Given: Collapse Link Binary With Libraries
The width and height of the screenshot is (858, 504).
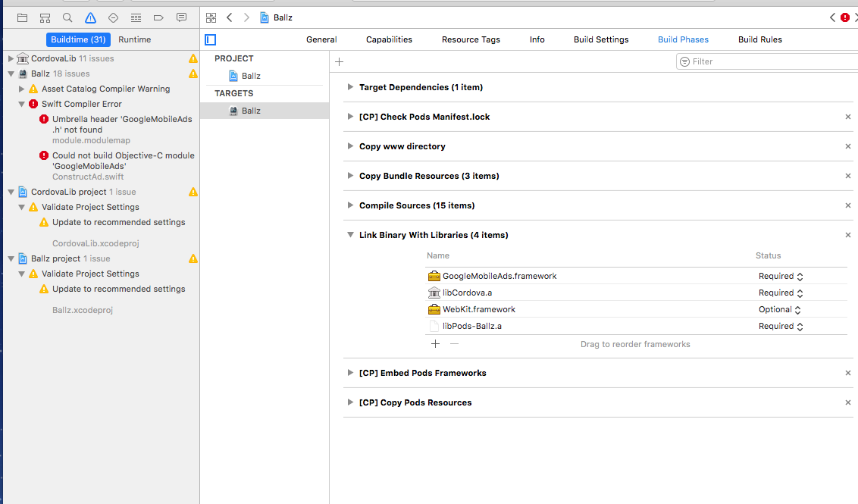Looking at the screenshot, I should [350, 235].
